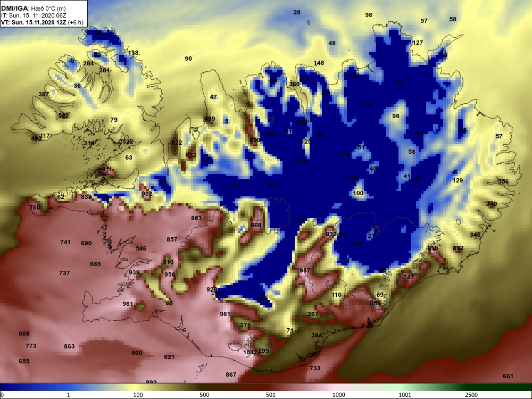Click the 'IT: Sun. 15. 11. 2020 06Z' line
Image resolution: width=532 pixels, height=399 pixels.
[31, 15]
